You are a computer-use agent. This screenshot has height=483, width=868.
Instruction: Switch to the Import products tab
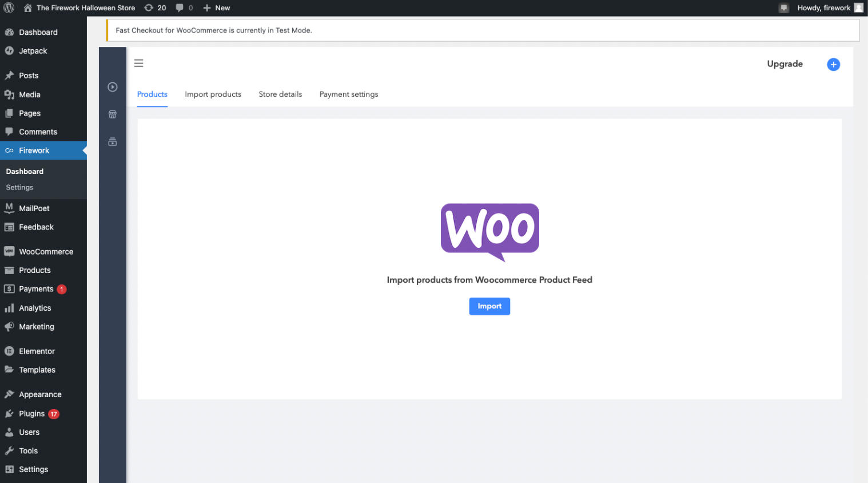tap(213, 94)
